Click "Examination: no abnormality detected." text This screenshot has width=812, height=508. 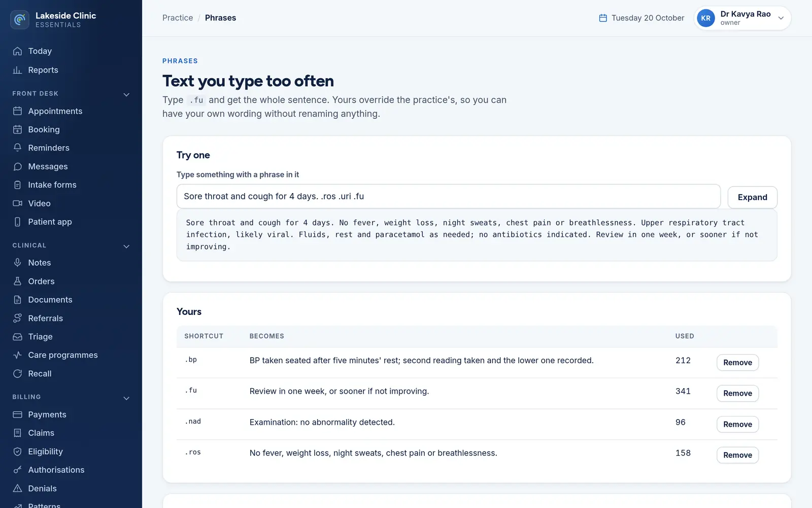click(322, 422)
